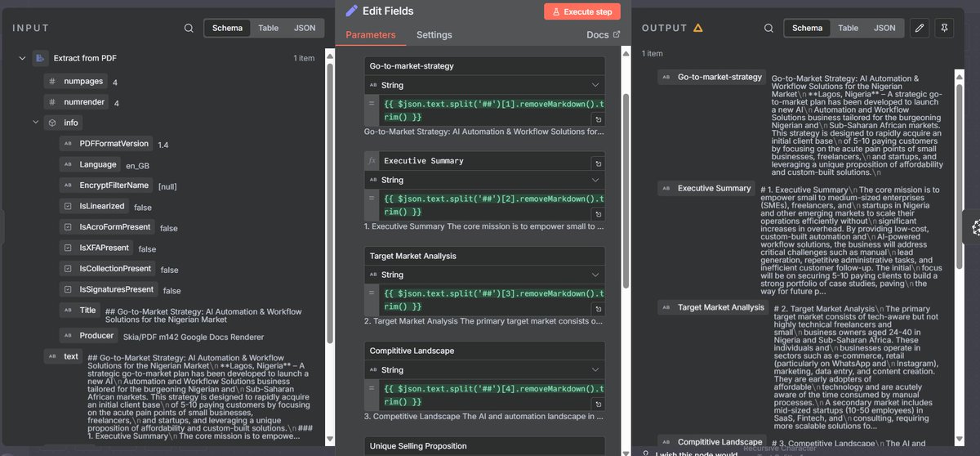Select Schema view in INPUT panel
This screenshot has width=980, height=456.
click(x=227, y=28)
